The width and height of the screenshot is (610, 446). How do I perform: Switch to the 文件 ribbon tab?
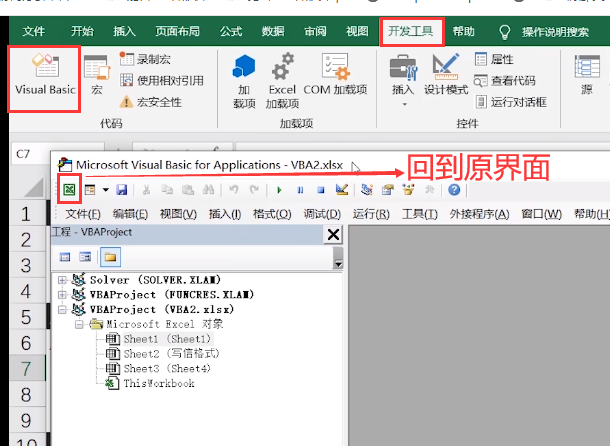pyautogui.click(x=34, y=31)
